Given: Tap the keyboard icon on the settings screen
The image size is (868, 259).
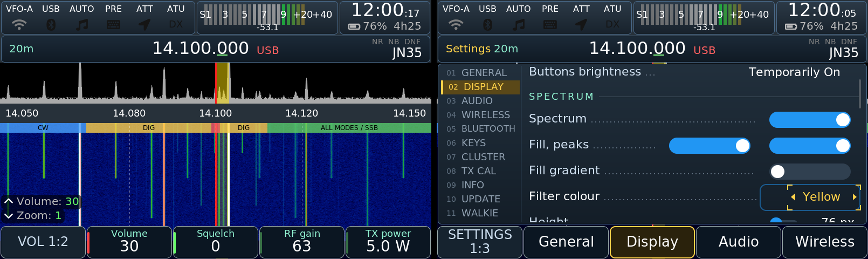Looking at the screenshot, I should [550, 24].
